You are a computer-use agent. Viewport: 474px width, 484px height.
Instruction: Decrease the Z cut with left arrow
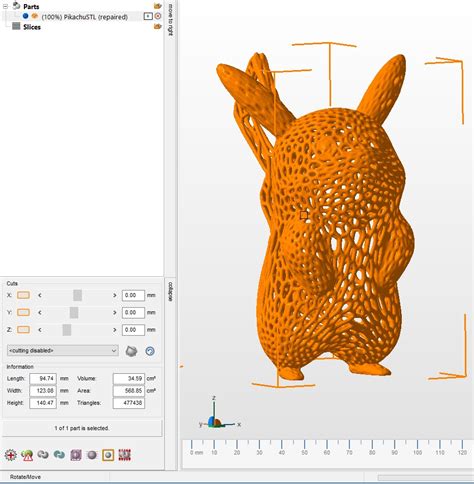[40, 330]
